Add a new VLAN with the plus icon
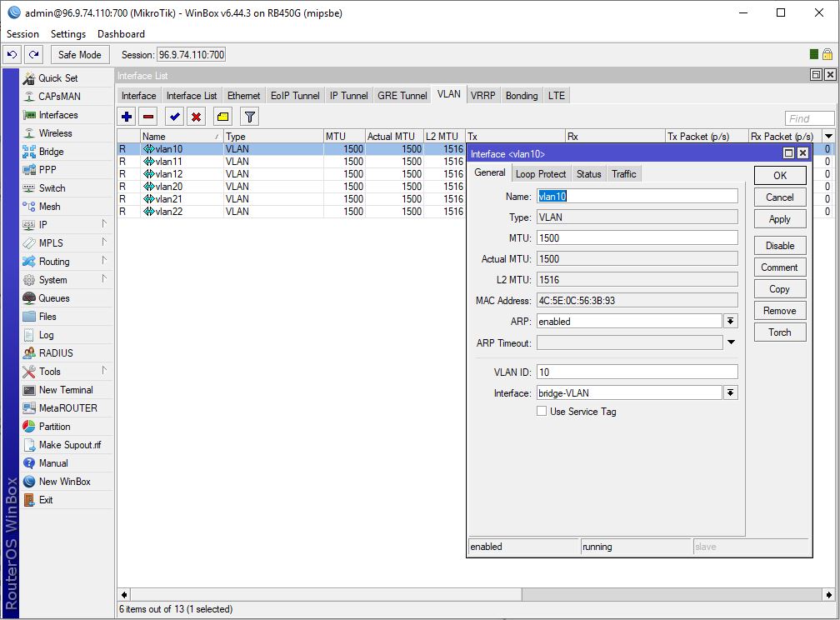This screenshot has height=620, width=840. 127,117
